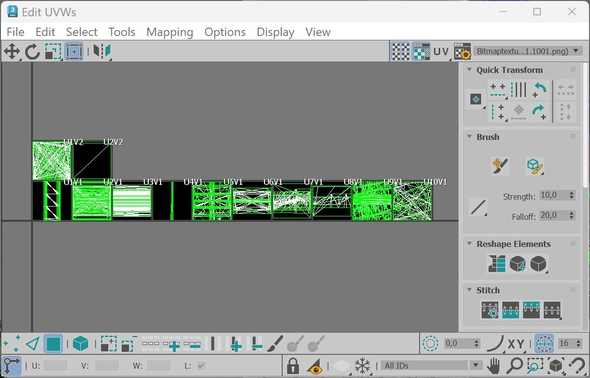The image size is (590, 378).
Task: Toggle the checker pattern display button
Action: coord(400,51)
